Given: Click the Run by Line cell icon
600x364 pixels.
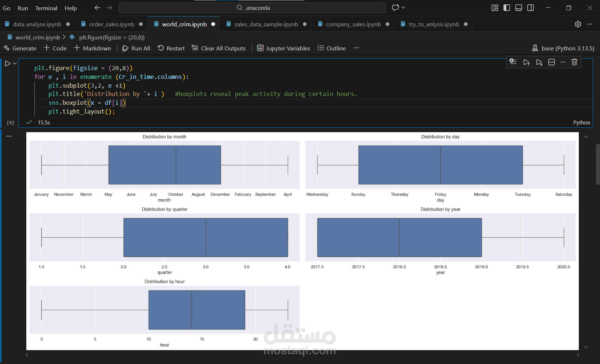Looking at the screenshot, I should (513, 62).
